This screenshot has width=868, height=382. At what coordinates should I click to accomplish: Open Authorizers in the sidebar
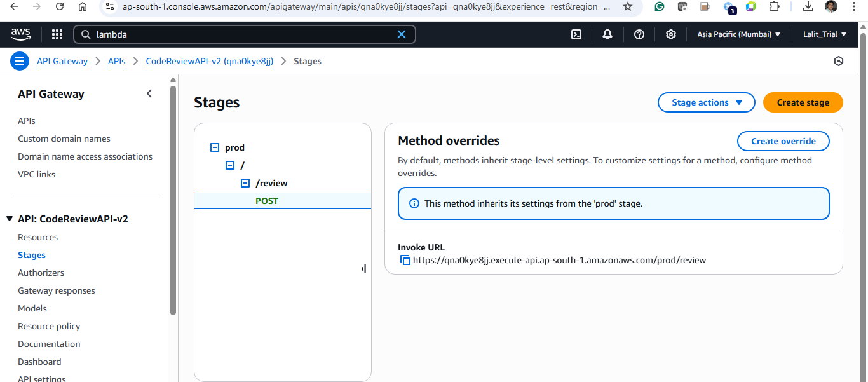tap(41, 273)
